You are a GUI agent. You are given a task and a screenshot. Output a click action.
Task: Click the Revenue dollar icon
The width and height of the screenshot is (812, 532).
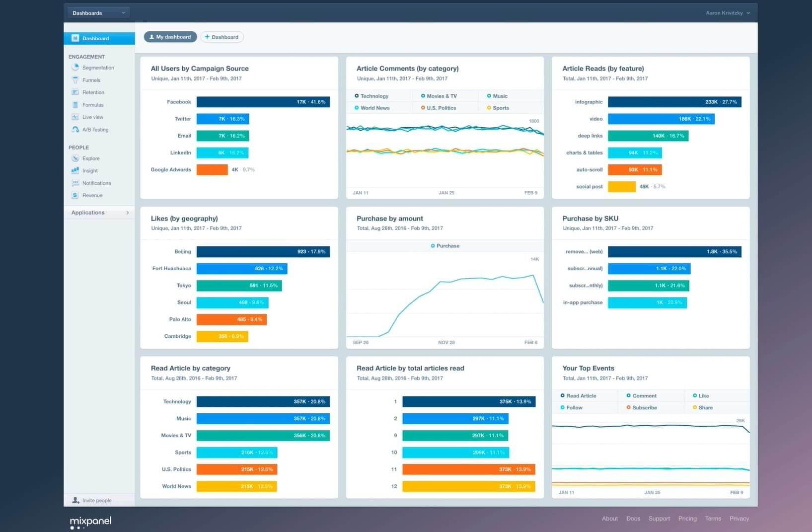click(75, 195)
